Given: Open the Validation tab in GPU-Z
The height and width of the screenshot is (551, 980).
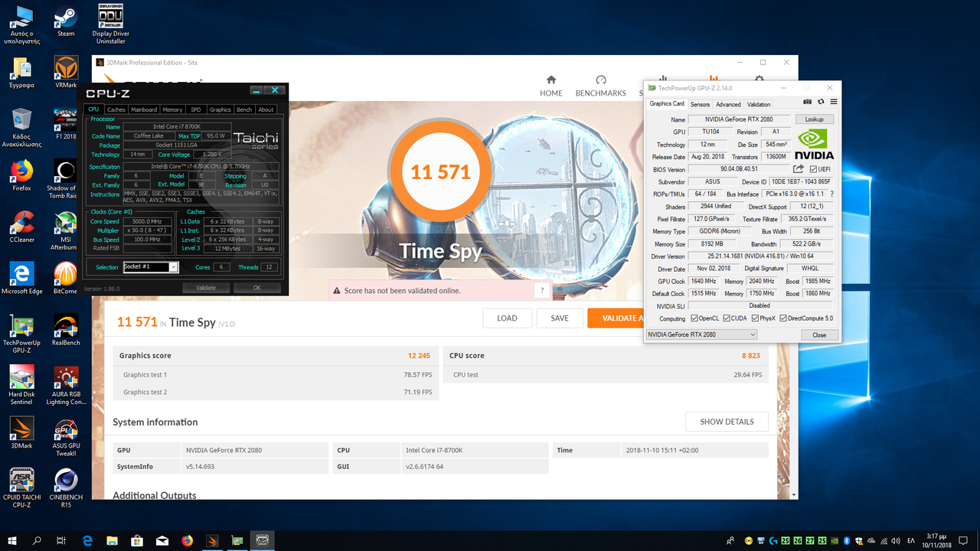Looking at the screenshot, I should click(759, 104).
